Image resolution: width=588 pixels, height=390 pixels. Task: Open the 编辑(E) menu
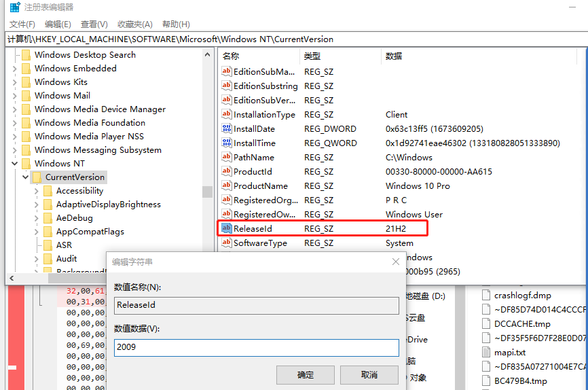click(x=58, y=24)
